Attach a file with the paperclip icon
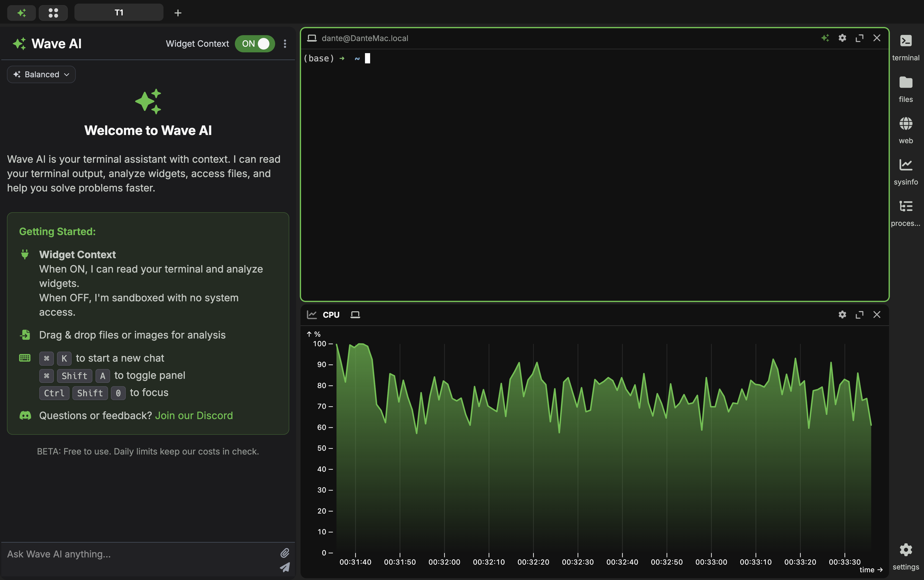 [x=285, y=553]
